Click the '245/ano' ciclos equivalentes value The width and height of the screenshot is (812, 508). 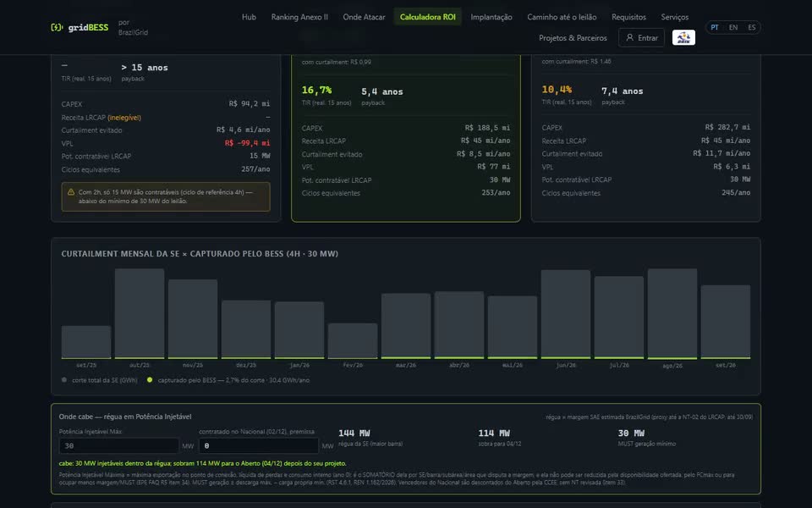pos(736,192)
